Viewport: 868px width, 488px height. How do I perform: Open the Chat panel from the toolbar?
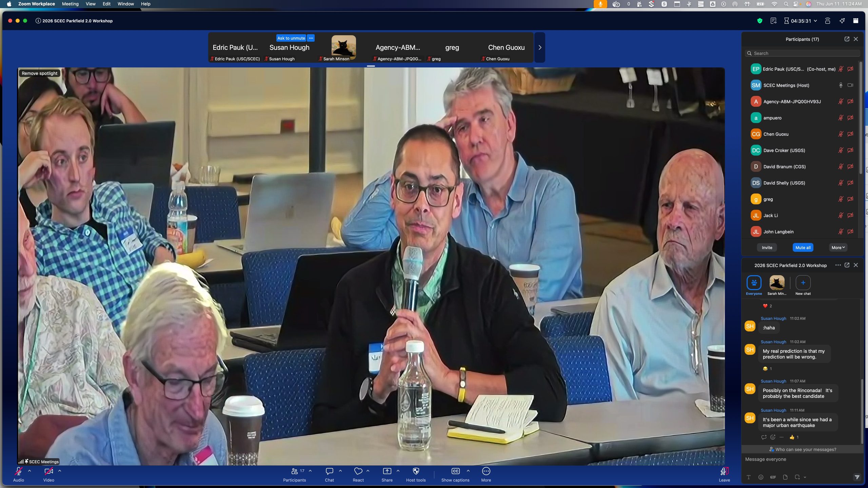tap(329, 474)
